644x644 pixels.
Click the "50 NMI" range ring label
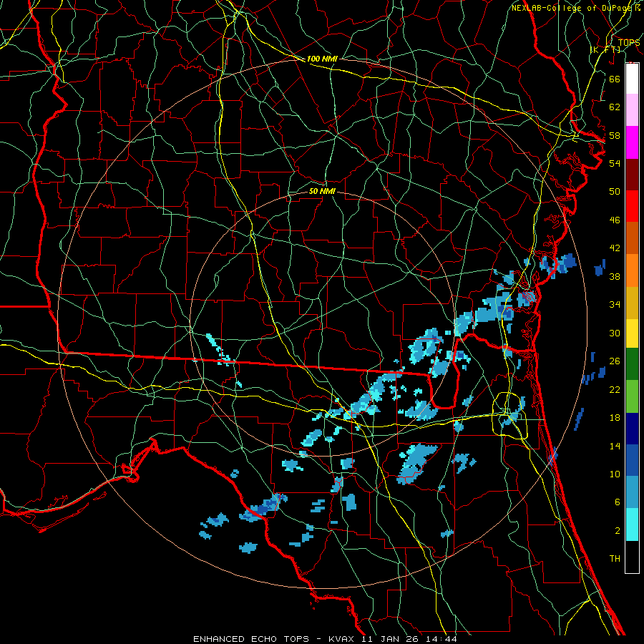click(x=322, y=192)
